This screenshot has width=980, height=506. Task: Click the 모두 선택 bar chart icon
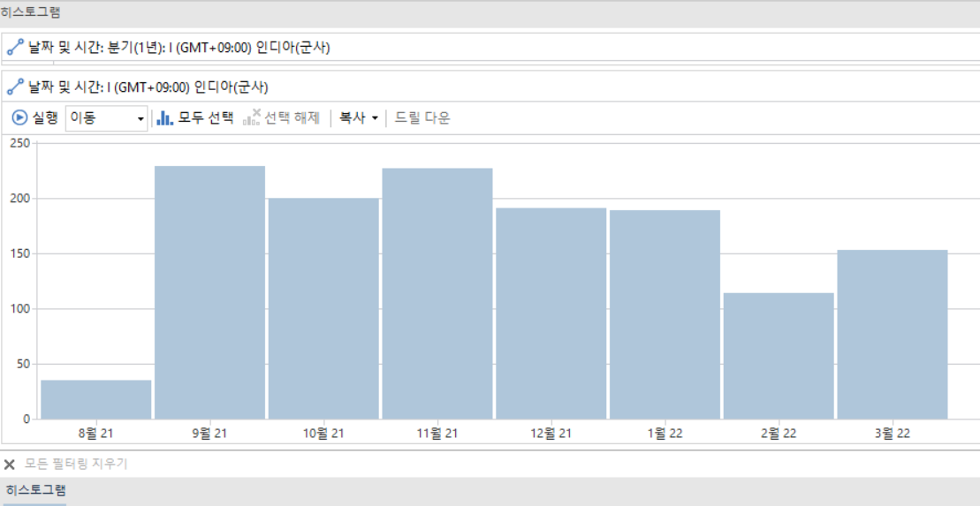click(x=164, y=117)
